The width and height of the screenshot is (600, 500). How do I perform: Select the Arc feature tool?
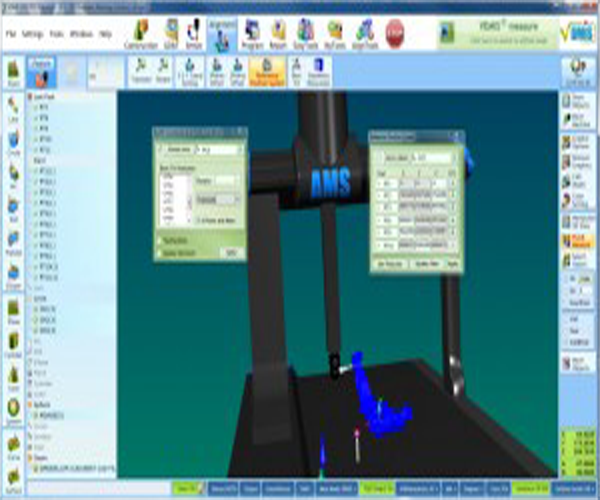point(13,176)
